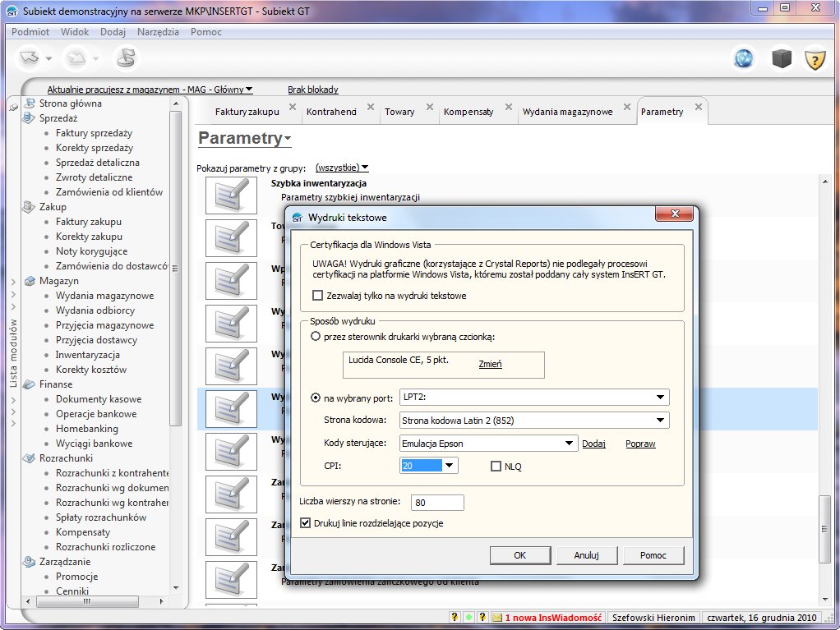Click the Magazyn module icon in the sidebar
The width and height of the screenshot is (840, 630).
(x=30, y=281)
